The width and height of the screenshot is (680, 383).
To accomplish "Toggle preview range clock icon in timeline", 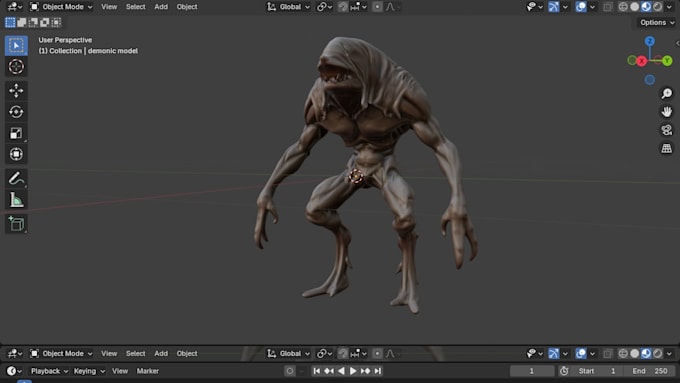I will tap(564, 371).
